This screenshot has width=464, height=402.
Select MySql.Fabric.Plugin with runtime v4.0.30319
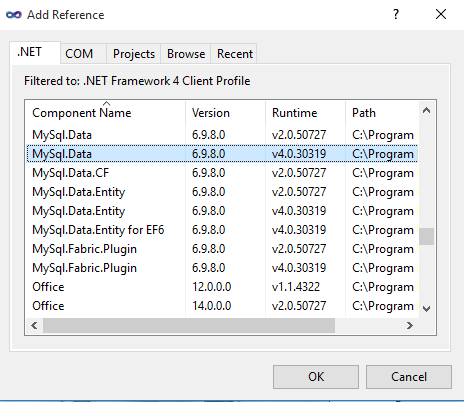222,268
